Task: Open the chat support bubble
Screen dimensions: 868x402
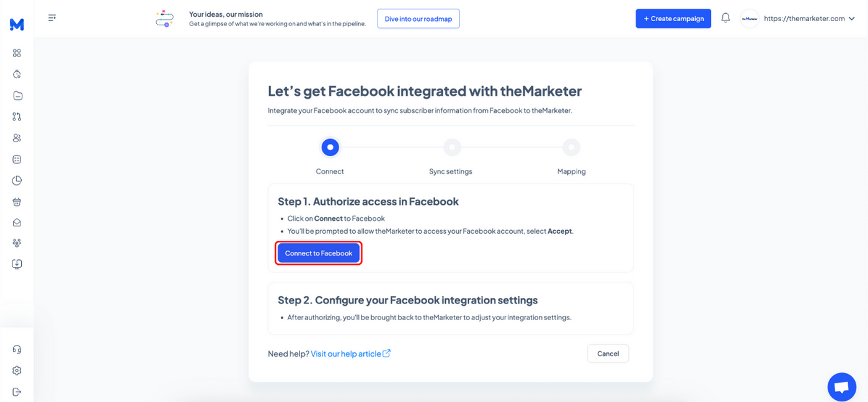Action: [841, 387]
